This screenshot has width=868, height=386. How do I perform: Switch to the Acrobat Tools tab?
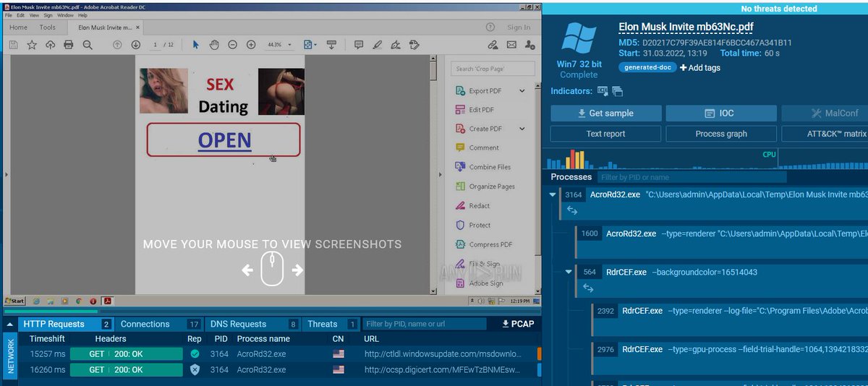point(48,27)
